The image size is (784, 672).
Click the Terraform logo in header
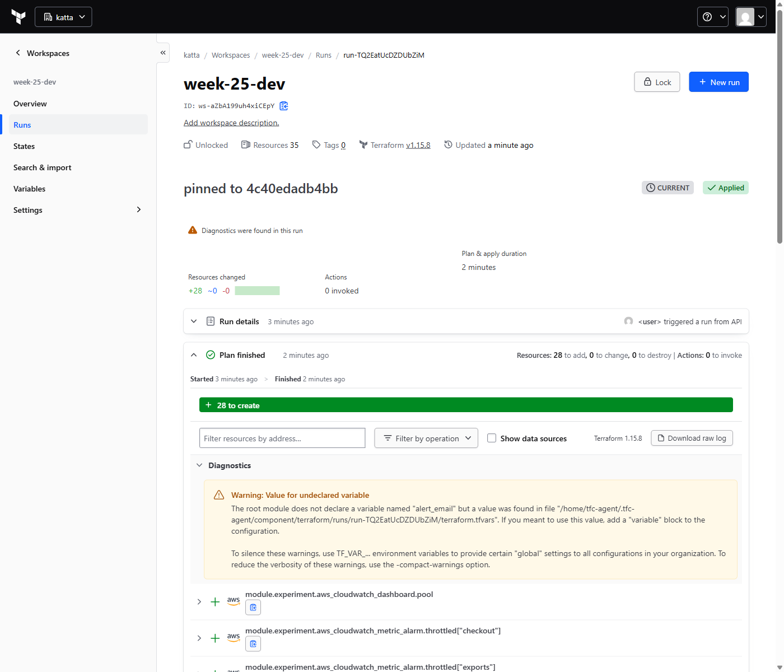[18, 17]
